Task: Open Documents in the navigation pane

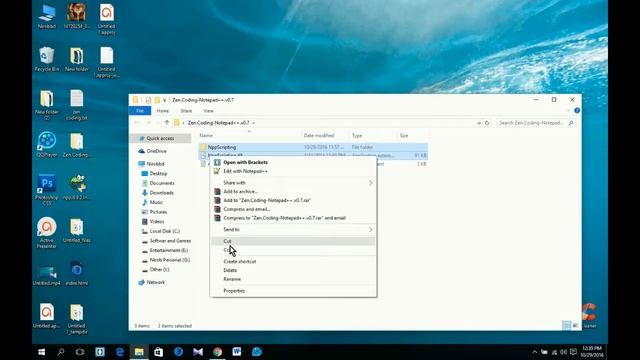Action: 162,183
